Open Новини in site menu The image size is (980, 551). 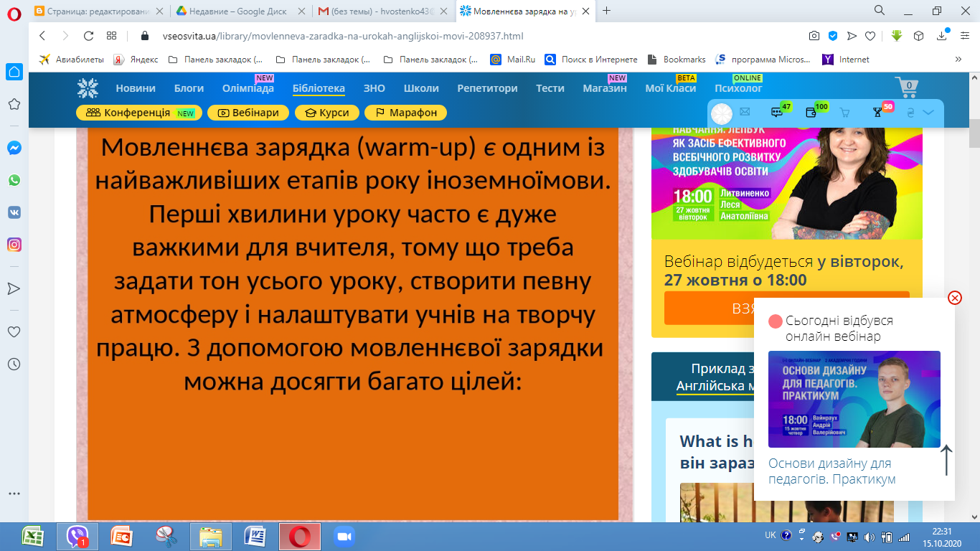pos(136,88)
